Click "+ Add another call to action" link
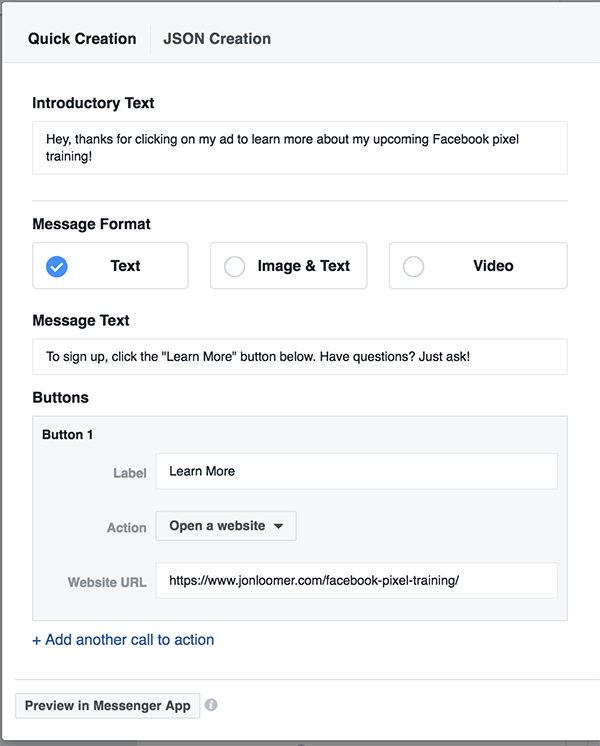The width and height of the screenshot is (600, 746). coord(123,640)
